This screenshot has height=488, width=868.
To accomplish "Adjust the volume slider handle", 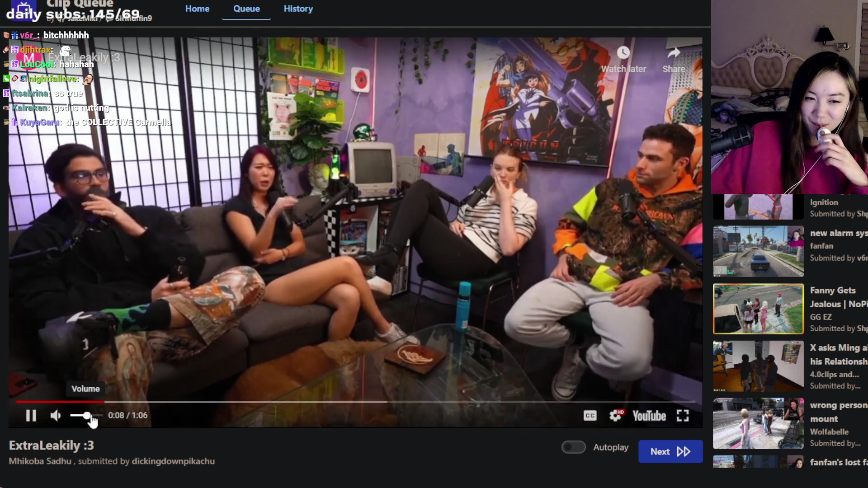I will coord(86,415).
